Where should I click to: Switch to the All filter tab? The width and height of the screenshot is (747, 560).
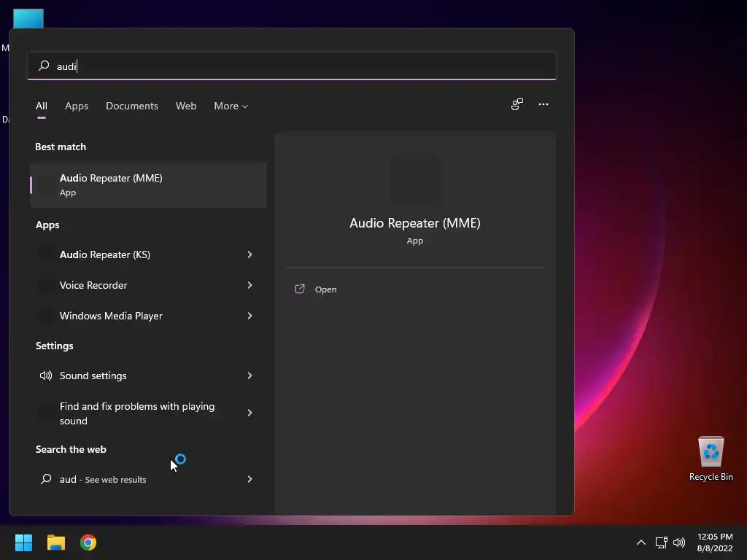(x=42, y=106)
